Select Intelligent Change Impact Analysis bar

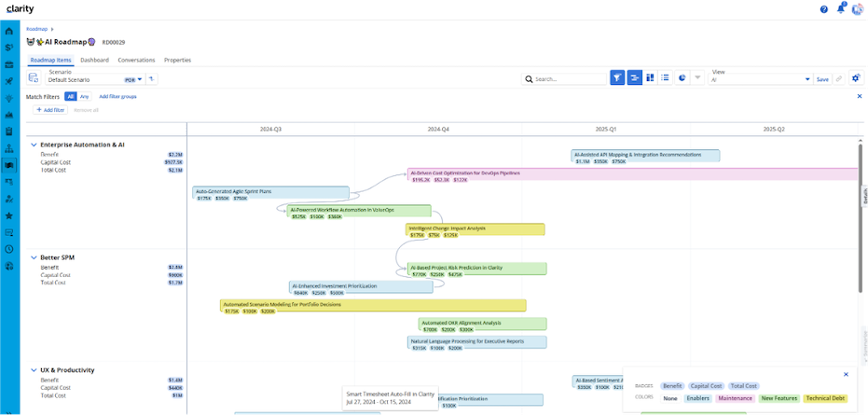(475, 229)
